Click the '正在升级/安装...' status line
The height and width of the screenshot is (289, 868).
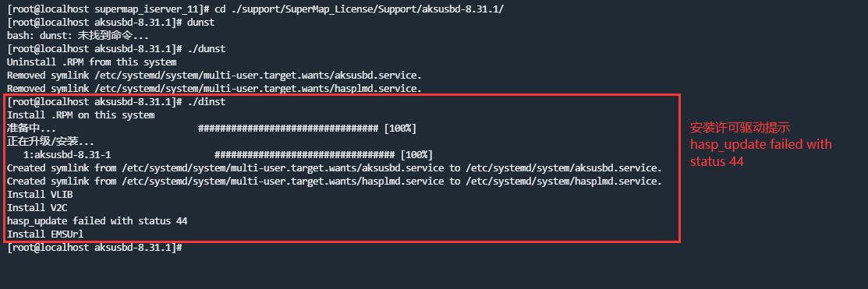(x=51, y=142)
